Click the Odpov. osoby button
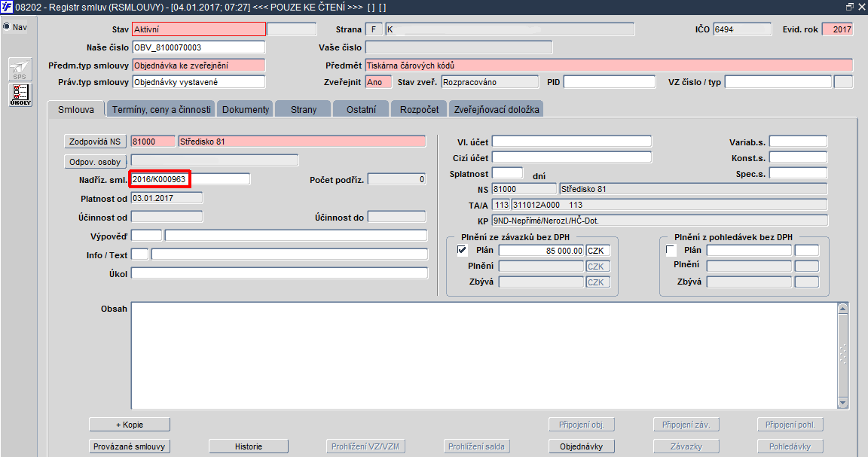Image resolution: width=868 pixels, height=457 pixels. point(95,162)
